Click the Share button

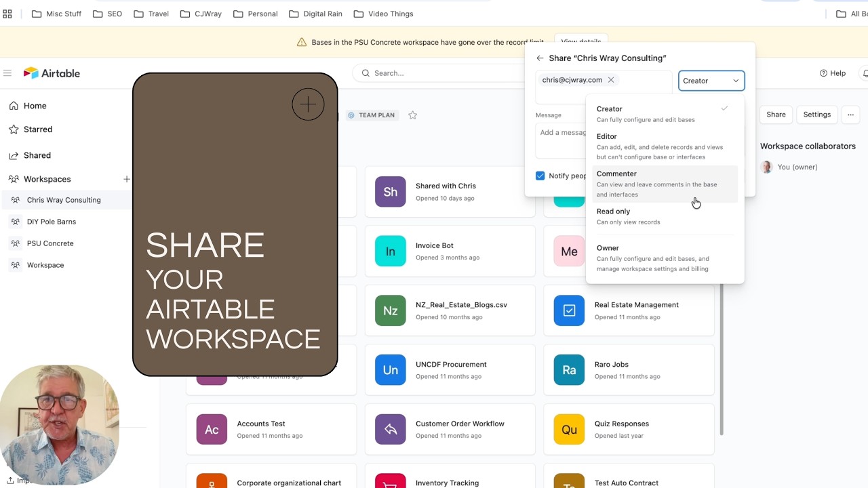click(776, 115)
